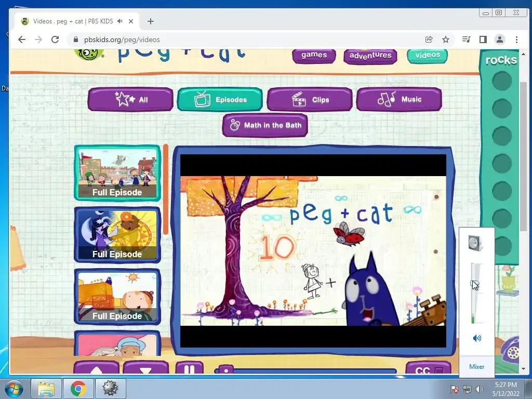Play the castle Full Episode thumbnail

(117, 173)
